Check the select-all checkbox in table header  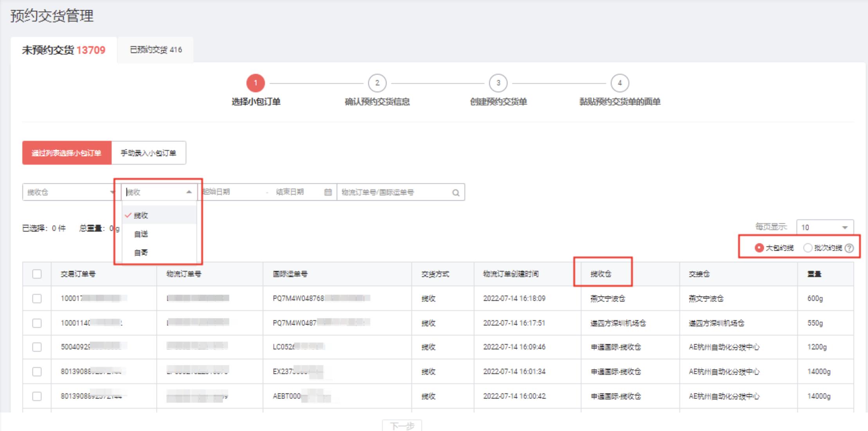[36, 274]
